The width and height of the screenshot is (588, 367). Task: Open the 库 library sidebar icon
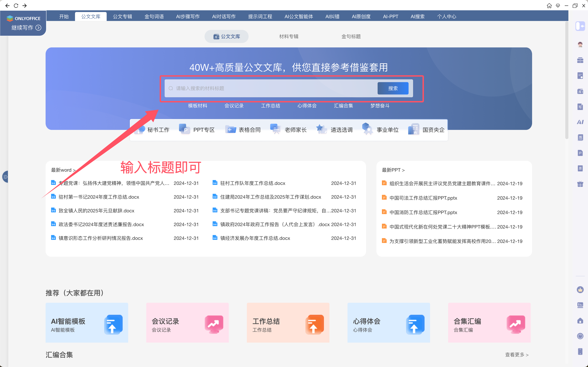tap(580, 91)
